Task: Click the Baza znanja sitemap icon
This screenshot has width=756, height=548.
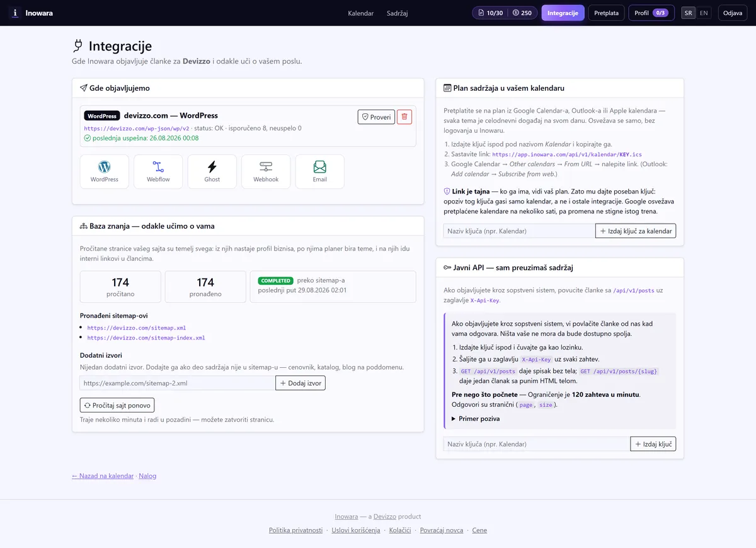Action: 83,226
